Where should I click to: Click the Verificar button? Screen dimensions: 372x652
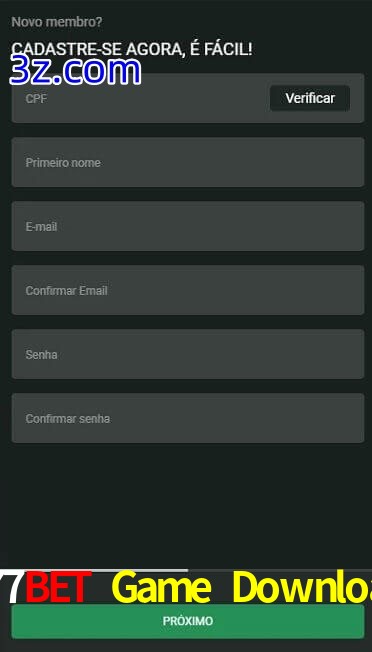point(310,98)
